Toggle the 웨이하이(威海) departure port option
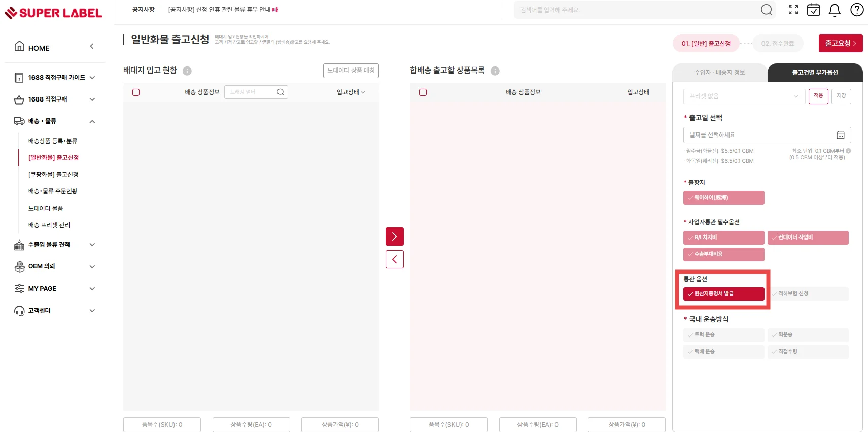Image resolution: width=868 pixels, height=439 pixels. tap(724, 198)
